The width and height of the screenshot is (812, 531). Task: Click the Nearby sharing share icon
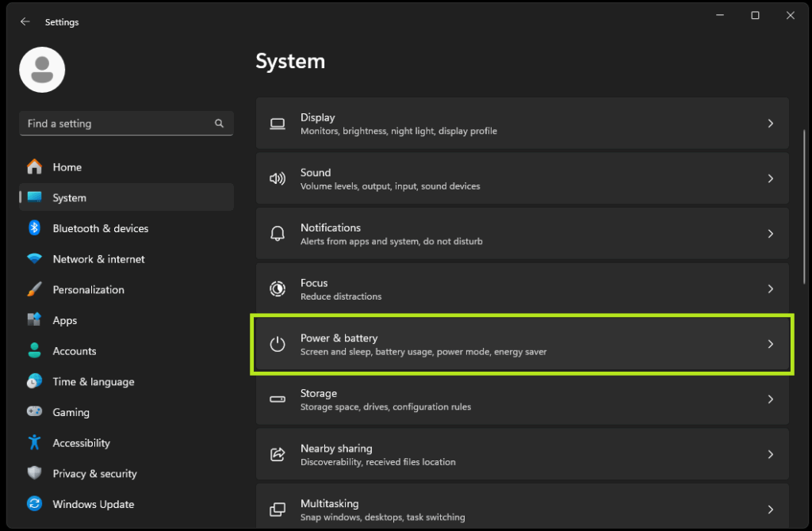tap(278, 454)
